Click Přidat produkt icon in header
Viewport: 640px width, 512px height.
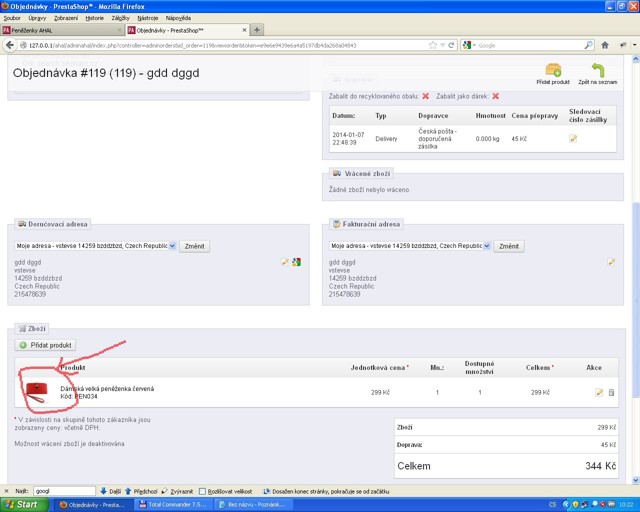[x=553, y=73]
